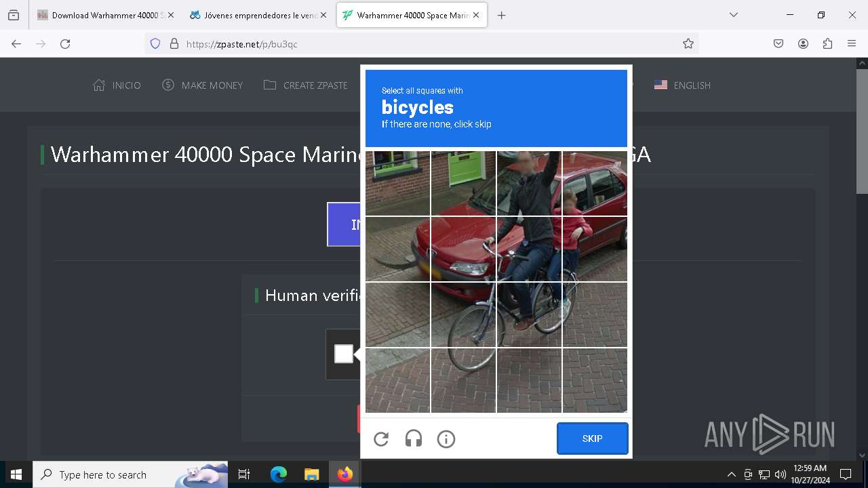Open tracking protection shield icon
The width and height of the screenshot is (868, 488).
point(155,43)
